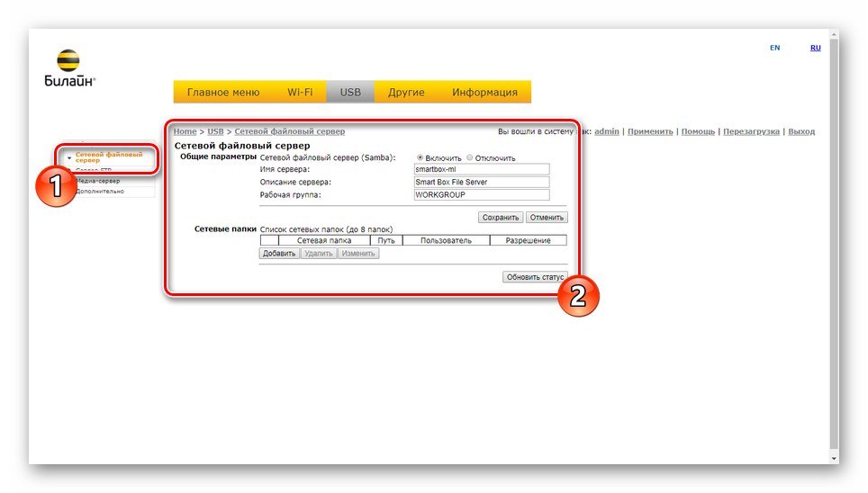Select the Отключить radio button
The width and height of the screenshot is (868, 493).
click(x=469, y=157)
